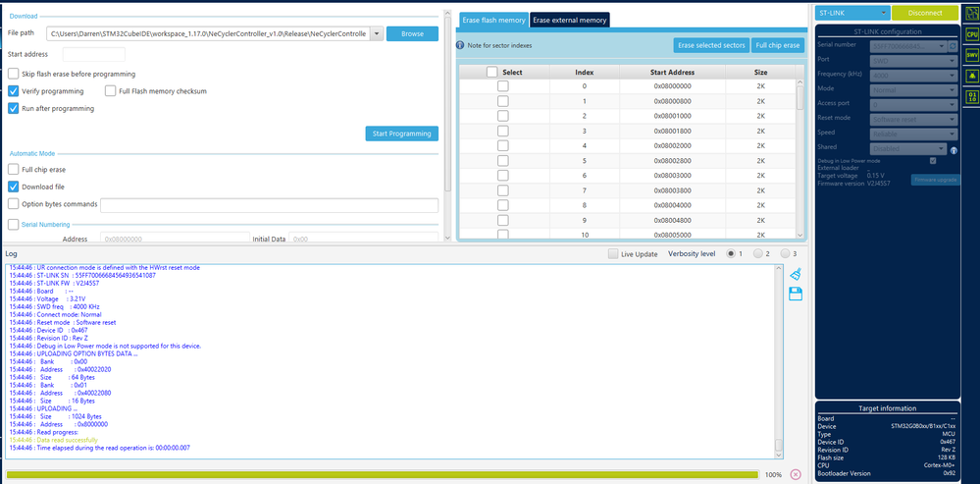The width and height of the screenshot is (980, 484).
Task: Click the Serial Numbering Address field
Action: point(176,239)
